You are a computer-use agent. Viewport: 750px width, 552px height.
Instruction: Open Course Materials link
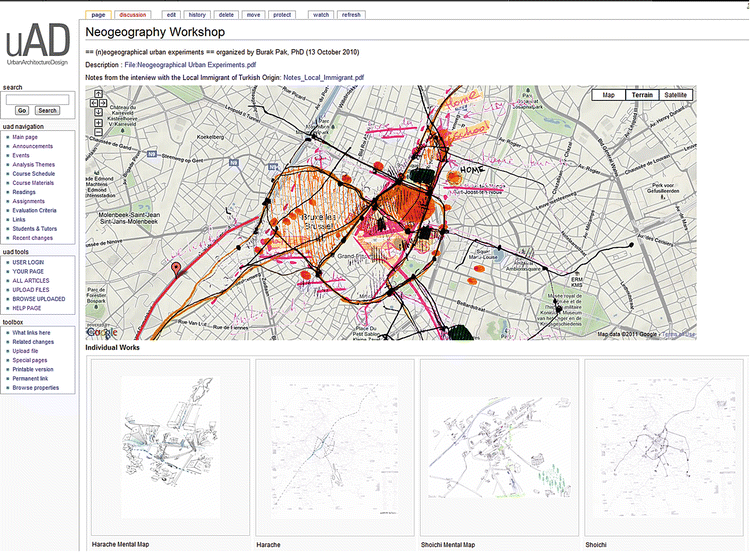[33, 183]
